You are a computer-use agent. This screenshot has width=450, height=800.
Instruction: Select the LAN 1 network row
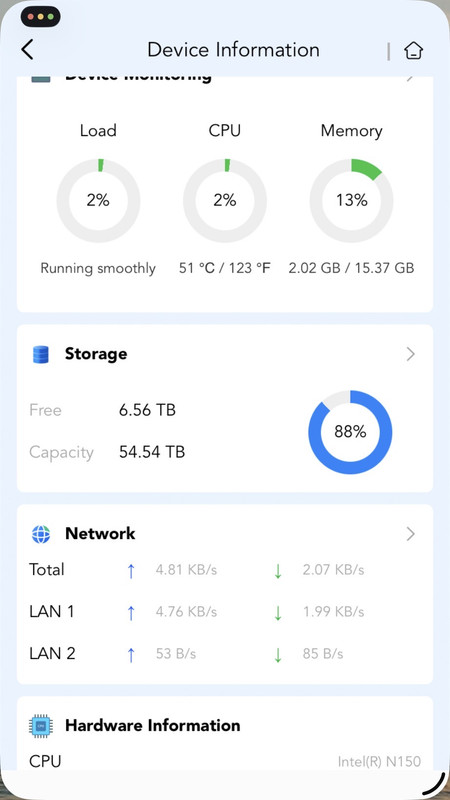coord(225,612)
